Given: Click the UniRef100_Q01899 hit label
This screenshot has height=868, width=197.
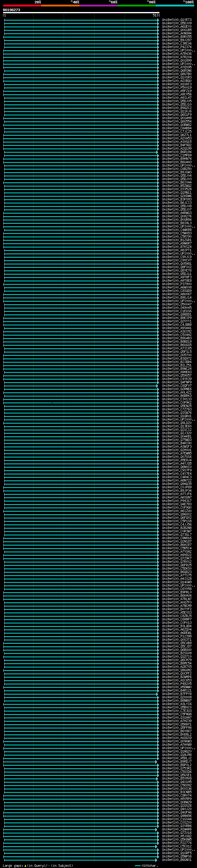Looking at the screenshot, I should click(x=177, y=61).
